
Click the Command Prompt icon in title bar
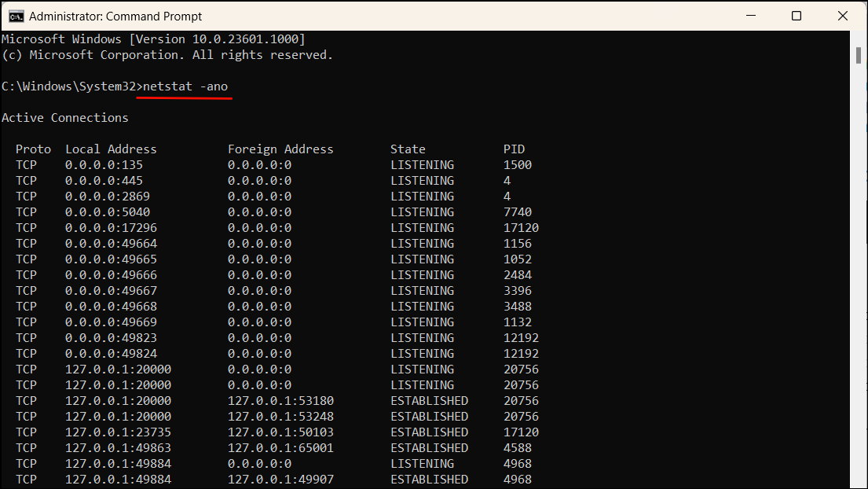(x=15, y=16)
